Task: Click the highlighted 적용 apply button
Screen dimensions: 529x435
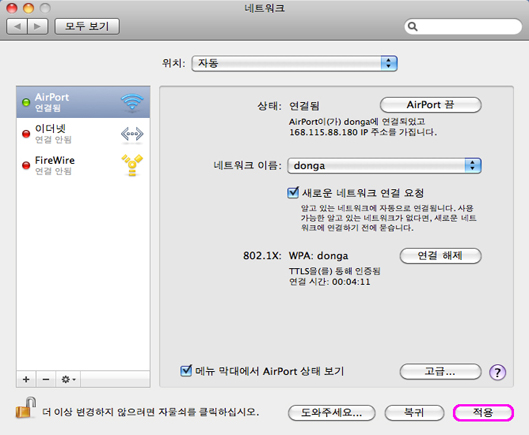Action: 483,412
